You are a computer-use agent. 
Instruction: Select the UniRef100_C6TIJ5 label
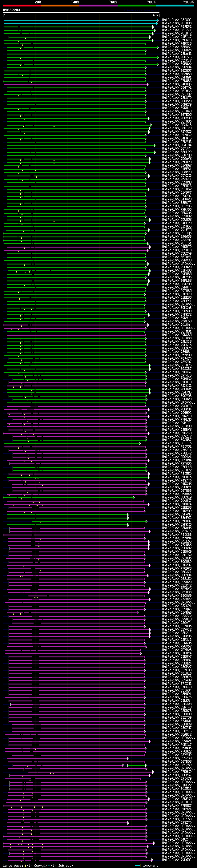point(177,443)
